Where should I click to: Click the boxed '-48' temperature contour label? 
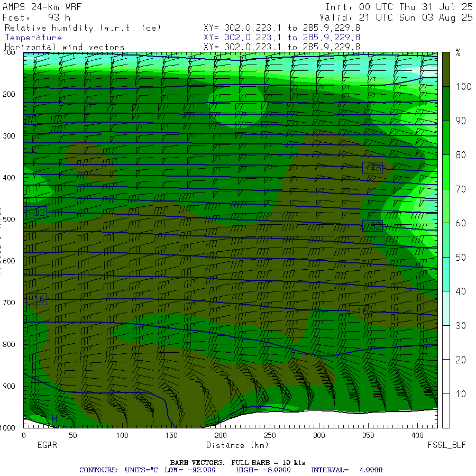[372, 168]
